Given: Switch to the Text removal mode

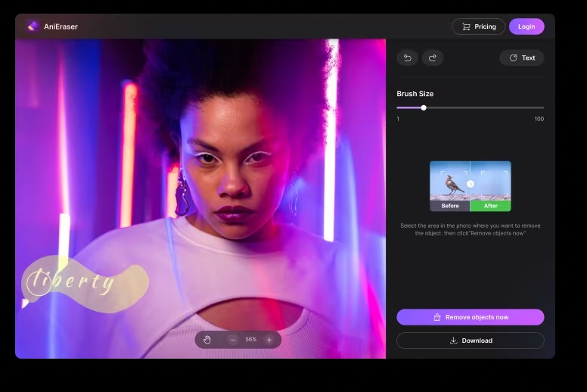Looking at the screenshot, I should tap(521, 58).
